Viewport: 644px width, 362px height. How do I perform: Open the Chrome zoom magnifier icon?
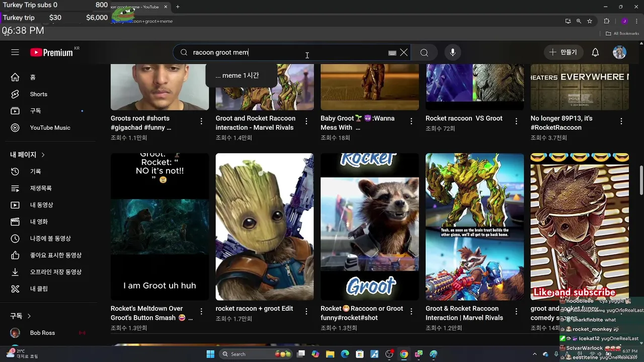point(579,21)
